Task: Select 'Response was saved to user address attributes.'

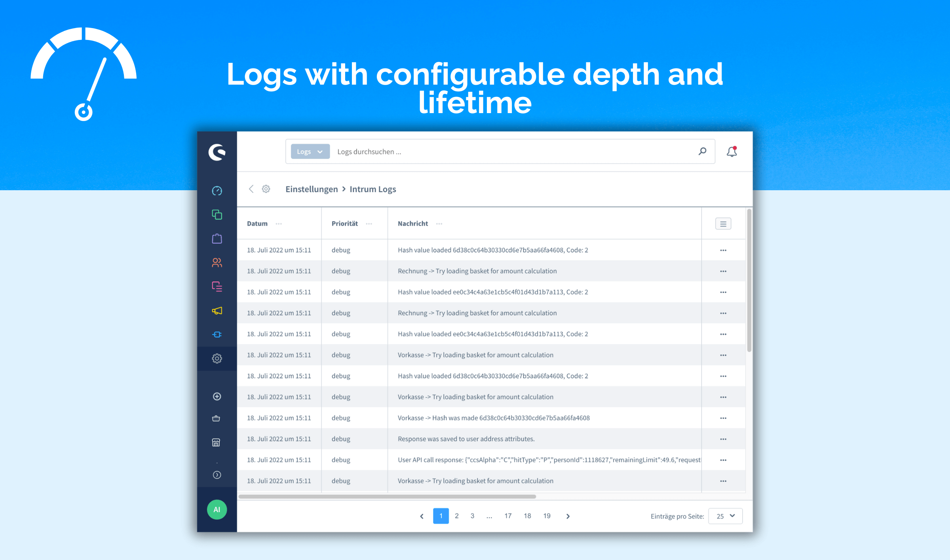Action: tap(466, 439)
